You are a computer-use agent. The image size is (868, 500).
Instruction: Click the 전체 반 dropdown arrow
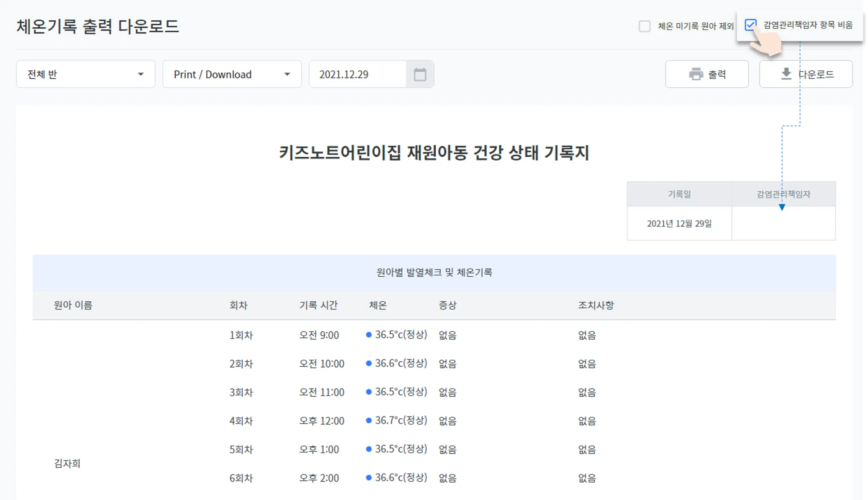pos(141,74)
